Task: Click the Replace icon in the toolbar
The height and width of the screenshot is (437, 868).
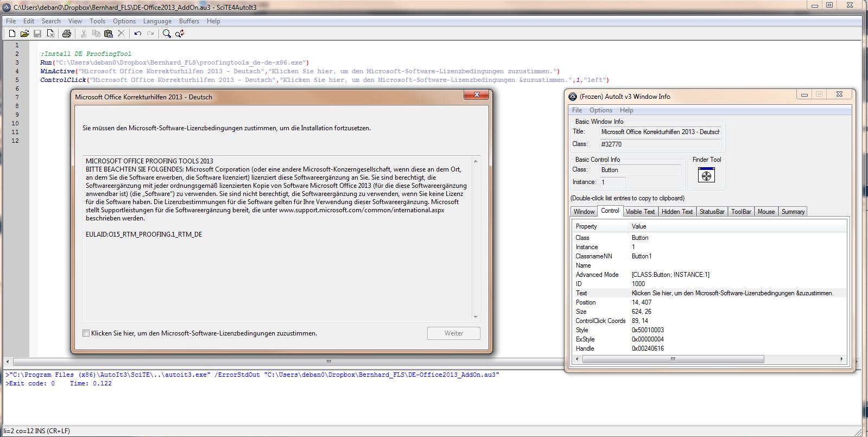Action: tap(180, 34)
